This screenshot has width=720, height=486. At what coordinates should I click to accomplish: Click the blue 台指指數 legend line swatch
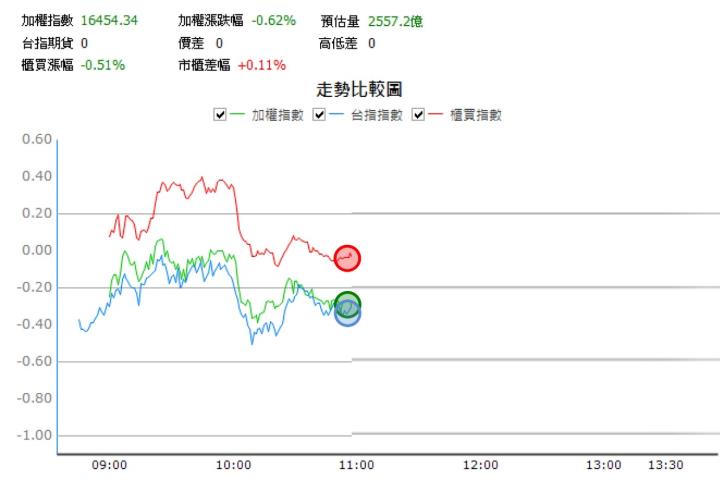tap(336, 114)
